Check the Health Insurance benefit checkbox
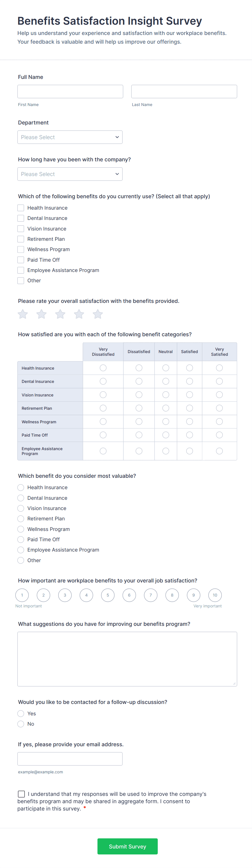Screen dimensions: 252x868 [21, 207]
